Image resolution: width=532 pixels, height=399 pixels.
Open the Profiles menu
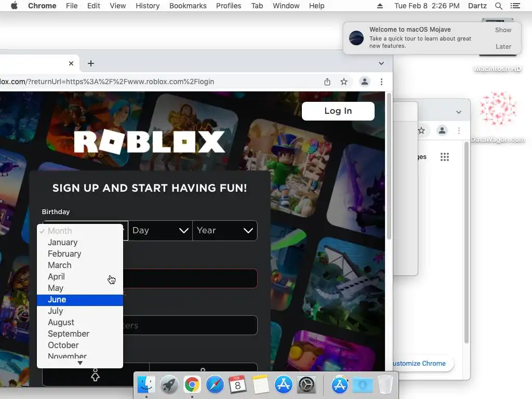click(229, 6)
